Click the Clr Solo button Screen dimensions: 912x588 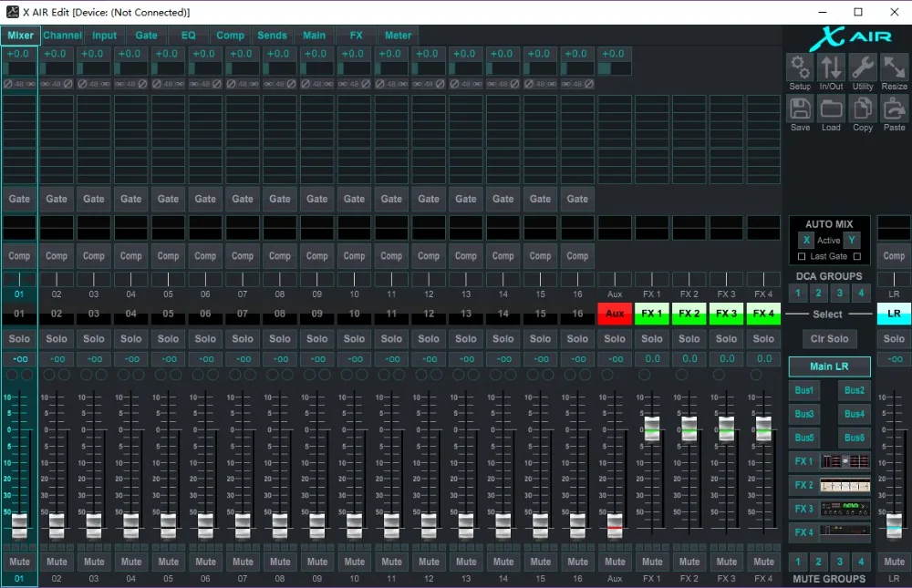click(829, 338)
